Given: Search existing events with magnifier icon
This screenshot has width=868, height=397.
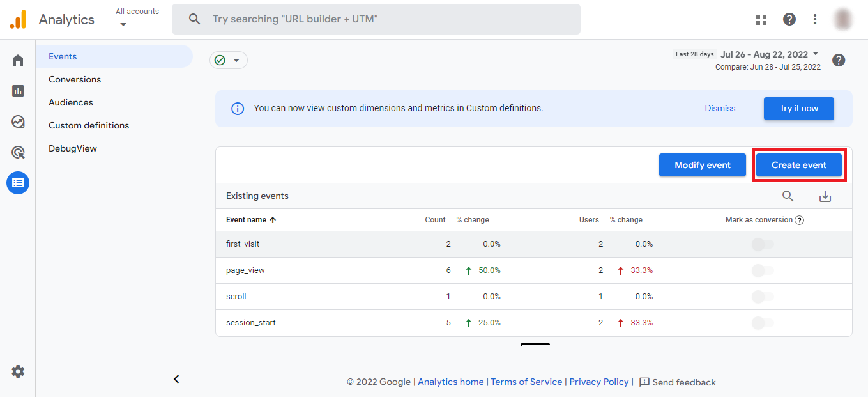Looking at the screenshot, I should pos(788,196).
